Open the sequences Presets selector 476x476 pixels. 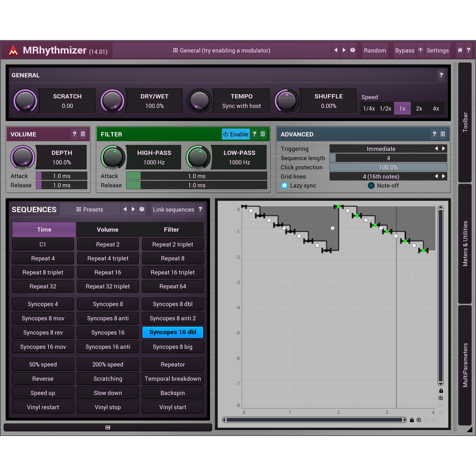tap(90, 209)
